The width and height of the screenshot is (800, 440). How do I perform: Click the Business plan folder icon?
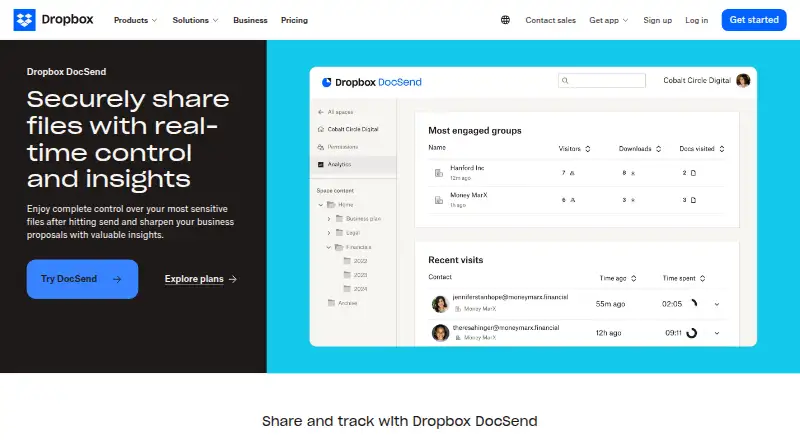339,218
